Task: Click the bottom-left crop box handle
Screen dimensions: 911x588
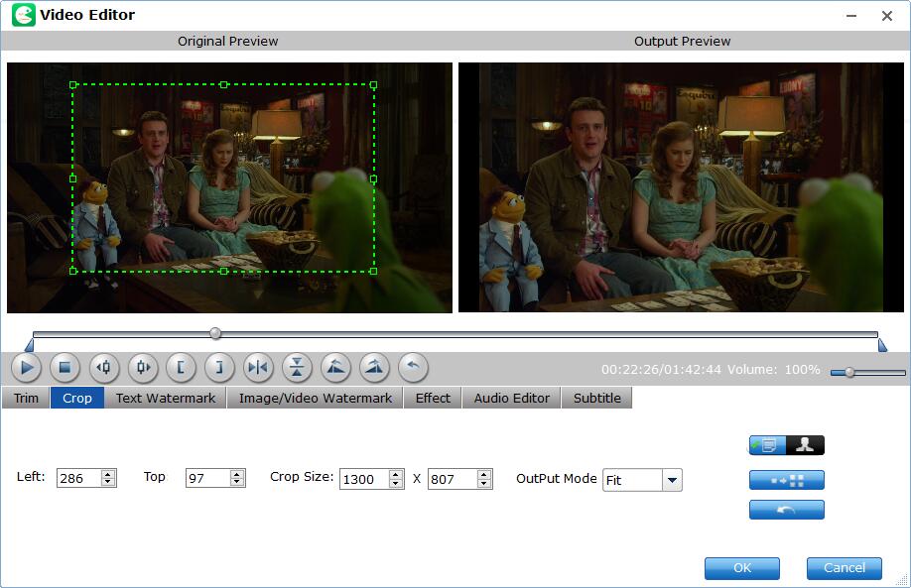Action: (73, 271)
